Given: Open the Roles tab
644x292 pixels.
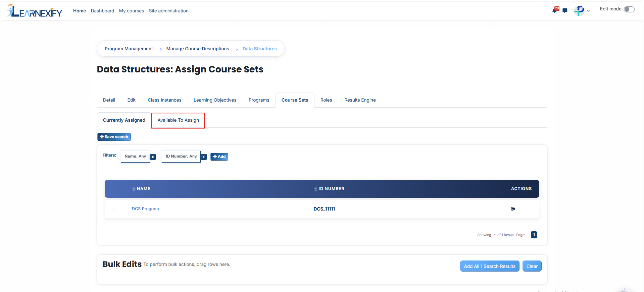Looking at the screenshot, I should (326, 100).
